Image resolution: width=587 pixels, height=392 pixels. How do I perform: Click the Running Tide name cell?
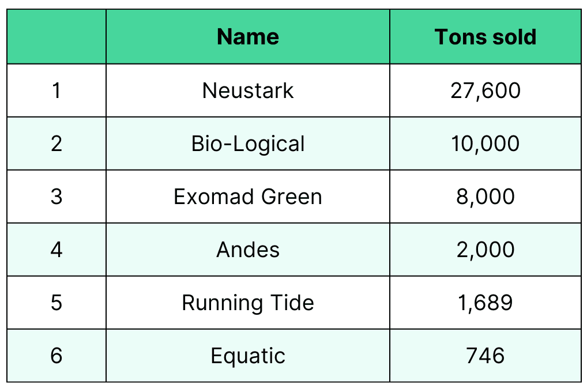(248, 303)
